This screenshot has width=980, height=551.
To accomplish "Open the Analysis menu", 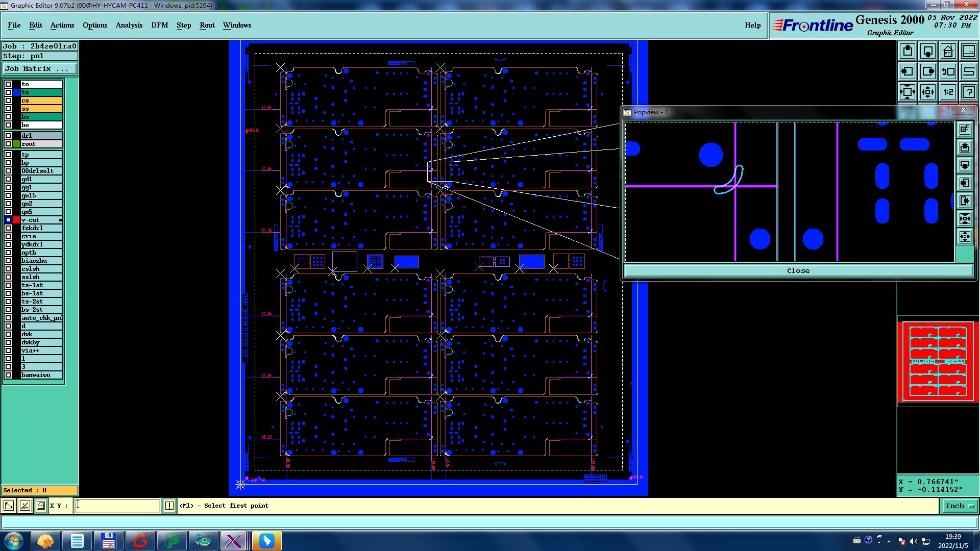I will (x=129, y=25).
